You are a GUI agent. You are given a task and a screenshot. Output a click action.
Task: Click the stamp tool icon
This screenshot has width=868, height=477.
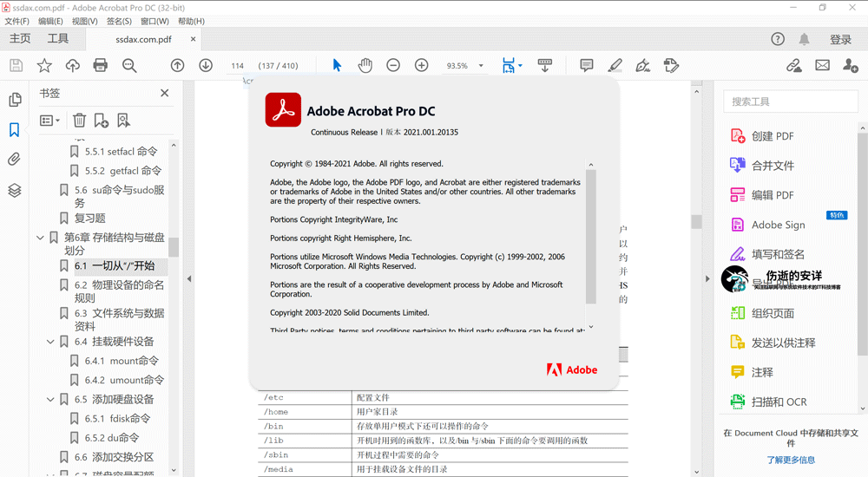671,65
